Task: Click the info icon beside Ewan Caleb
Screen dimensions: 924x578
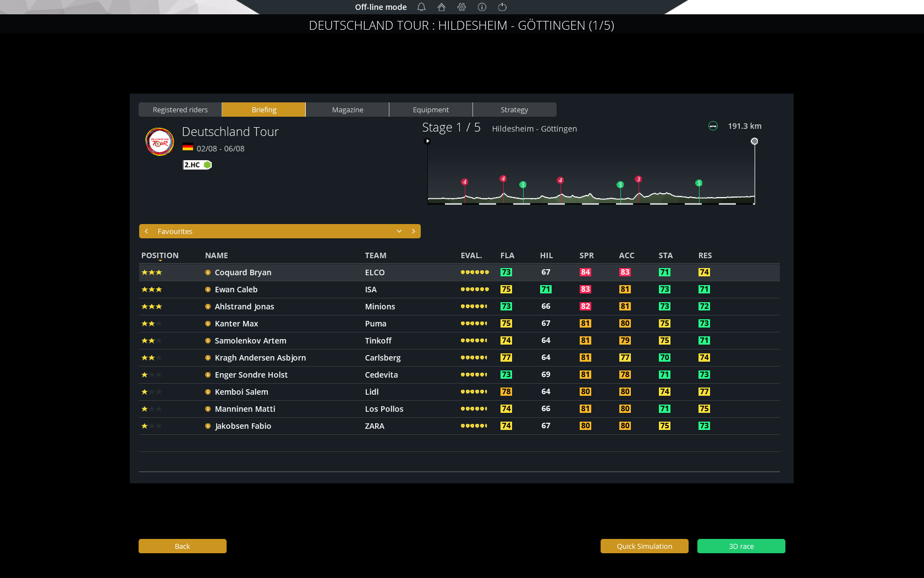Action: pyautogui.click(x=208, y=290)
